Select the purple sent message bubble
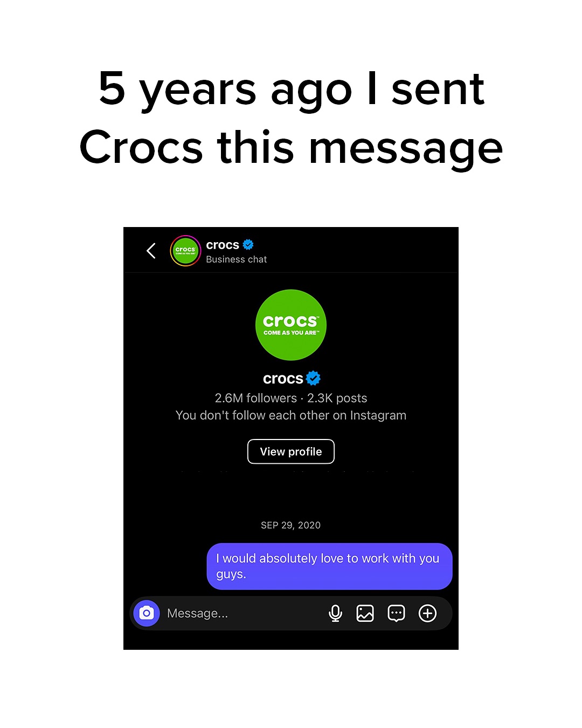This screenshot has height=728, width=582. click(x=329, y=566)
